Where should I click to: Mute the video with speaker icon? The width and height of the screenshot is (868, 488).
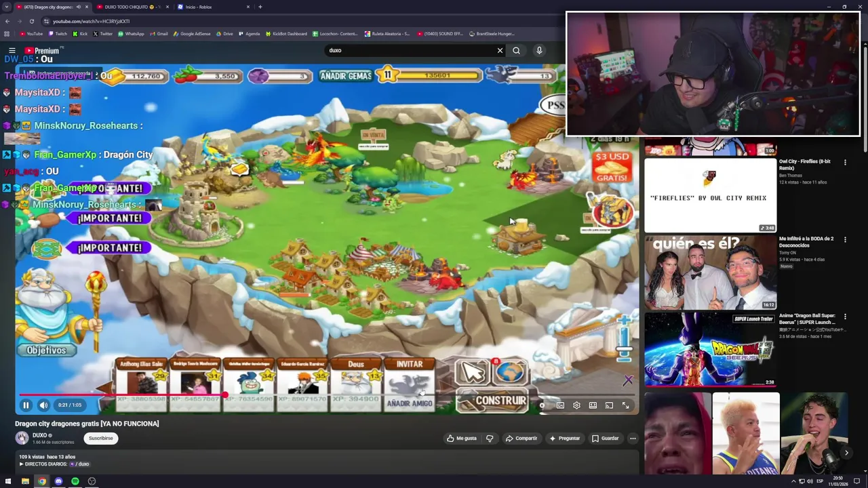[43, 405]
